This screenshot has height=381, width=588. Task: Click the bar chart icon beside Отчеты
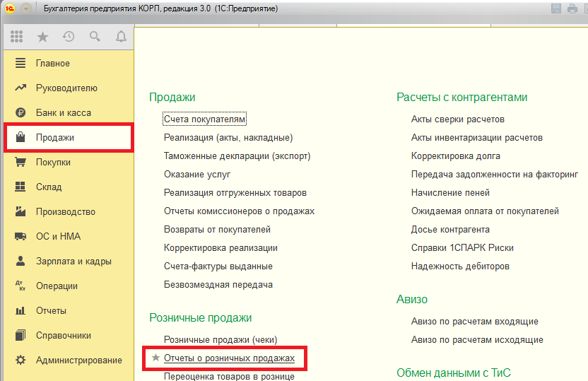[x=20, y=310]
